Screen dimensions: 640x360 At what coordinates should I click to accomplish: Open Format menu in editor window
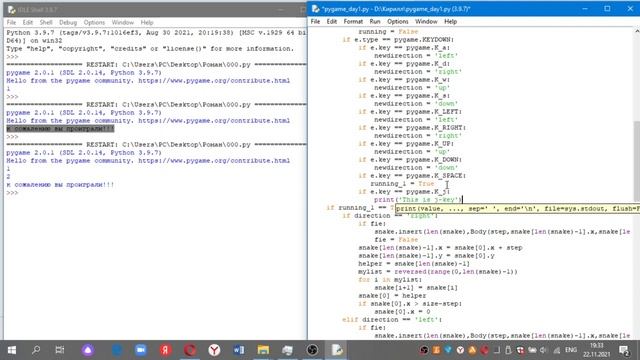(x=353, y=22)
